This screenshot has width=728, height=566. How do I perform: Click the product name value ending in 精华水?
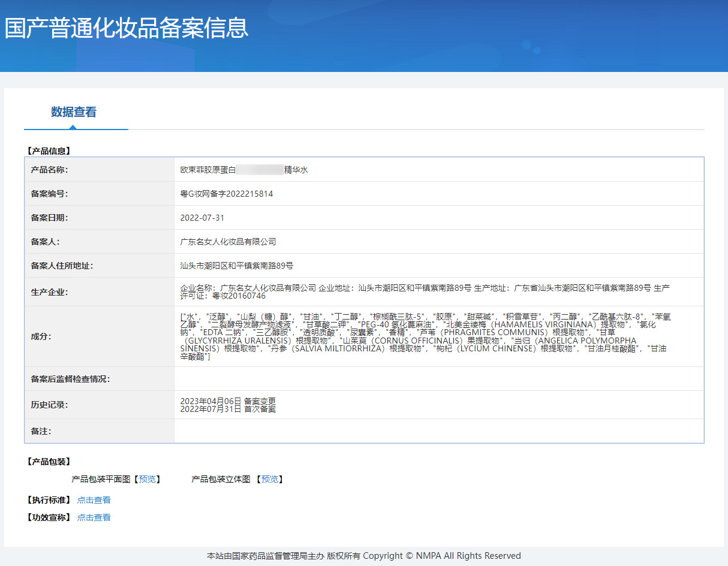coord(244,170)
